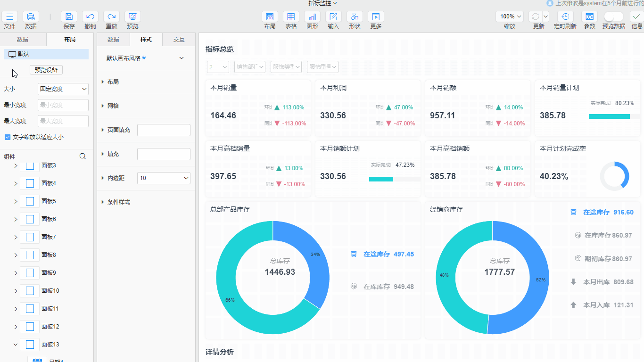Open the 定时刷新 (Timed refresh) icon
The image size is (644, 362).
pos(565,17)
